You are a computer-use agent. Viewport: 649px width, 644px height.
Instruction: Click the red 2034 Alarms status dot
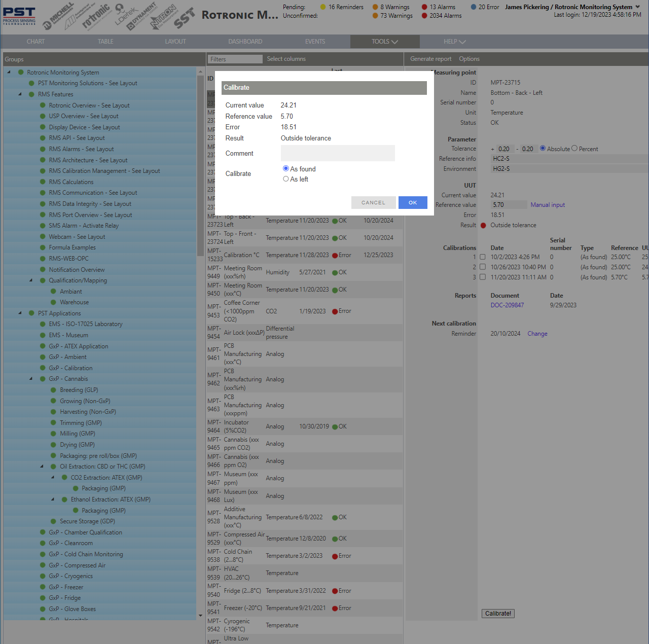coord(424,16)
